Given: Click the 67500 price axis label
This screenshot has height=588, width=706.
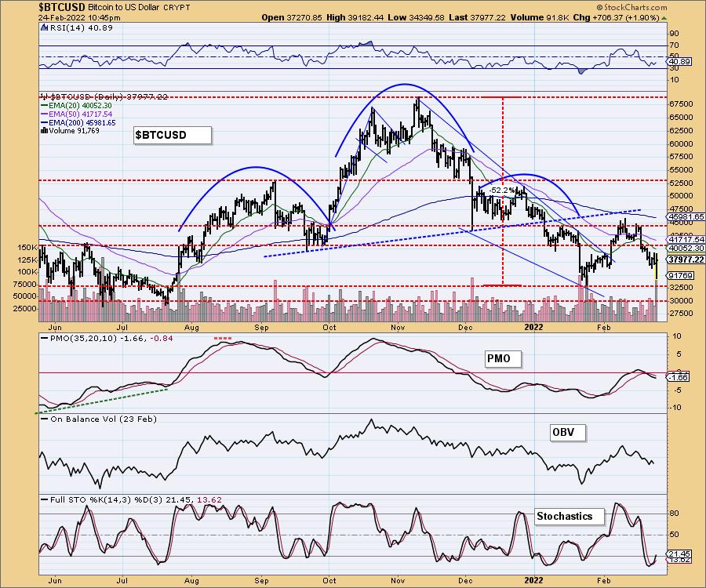Looking at the screenshot, I should 681,104.
